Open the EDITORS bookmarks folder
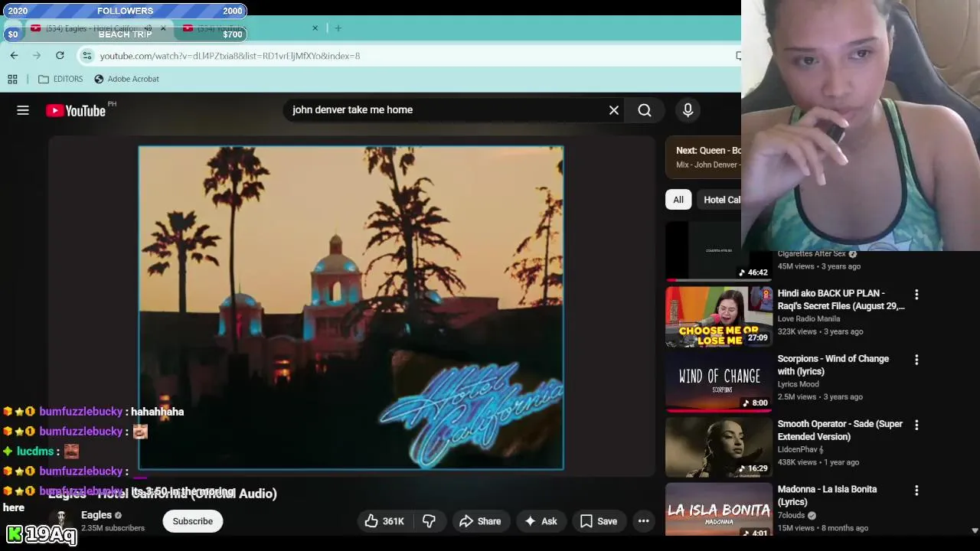 pyautogui.click(x=60, y=79)
